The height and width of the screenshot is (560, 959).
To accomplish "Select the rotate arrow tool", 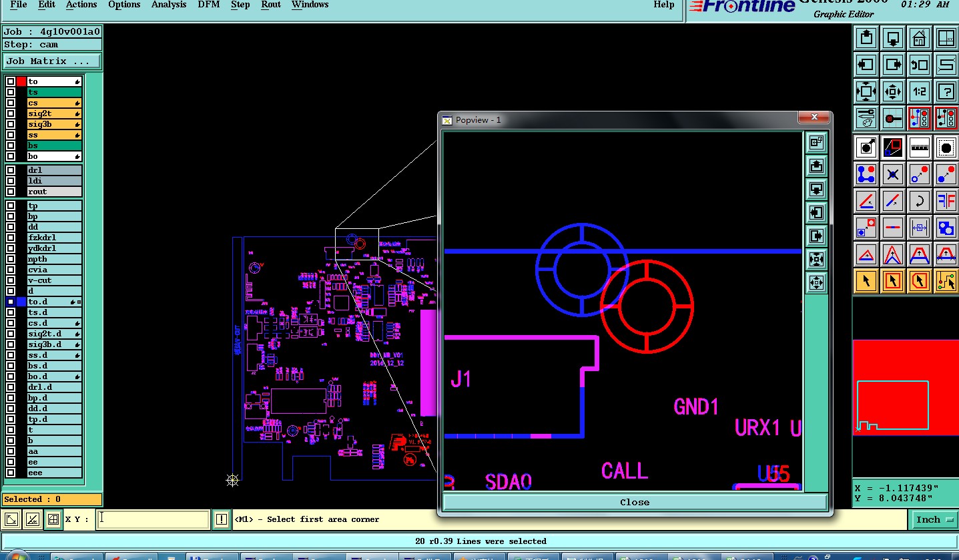I will point(920,200).
